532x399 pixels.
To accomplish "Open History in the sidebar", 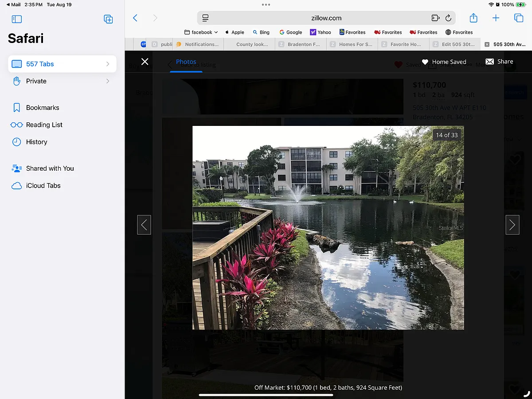I will (x=36, y=142).
